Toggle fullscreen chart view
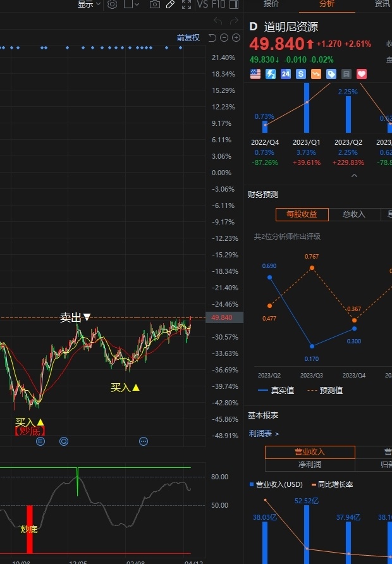Image resolution: width=392 pixels, height=564 pixels. point(187,4)
